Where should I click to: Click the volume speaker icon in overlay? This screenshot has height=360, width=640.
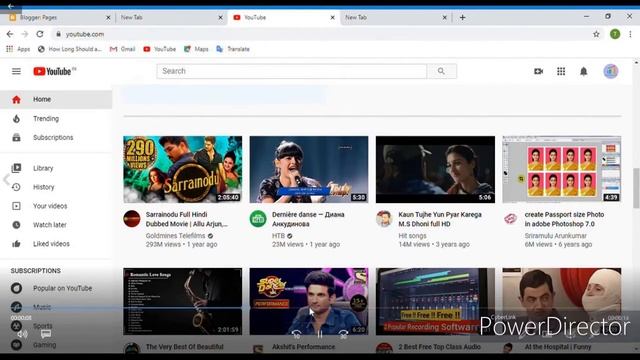[x=22, y=334]
